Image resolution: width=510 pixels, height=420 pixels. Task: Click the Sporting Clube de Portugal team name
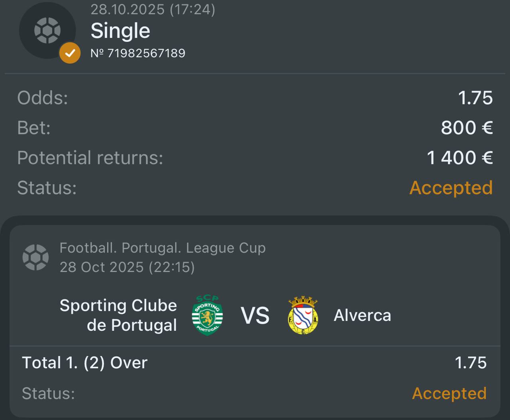coord(118,315)
